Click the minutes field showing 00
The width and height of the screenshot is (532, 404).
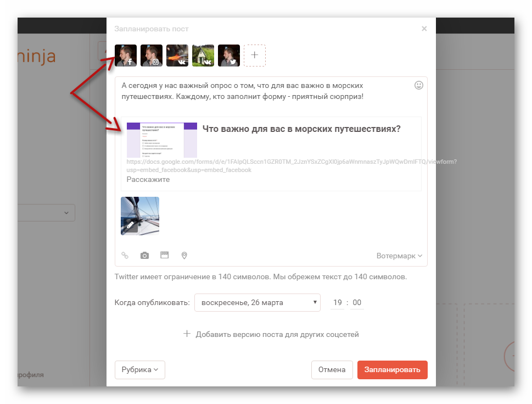point(357,303)
